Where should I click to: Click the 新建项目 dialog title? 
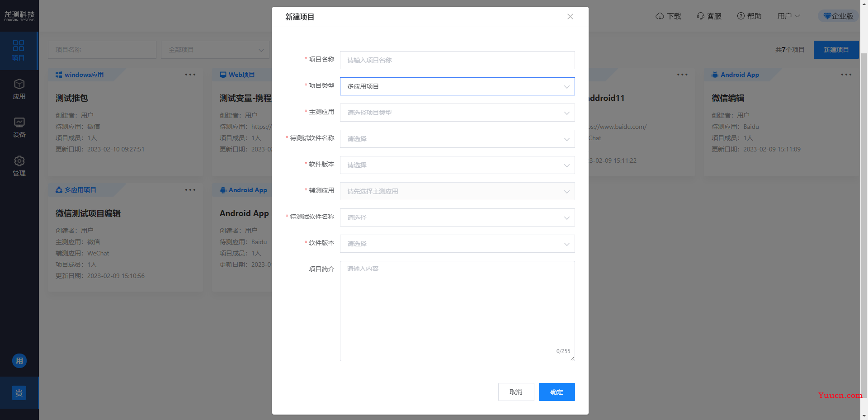pyautogui.click(x=300, y=17)
